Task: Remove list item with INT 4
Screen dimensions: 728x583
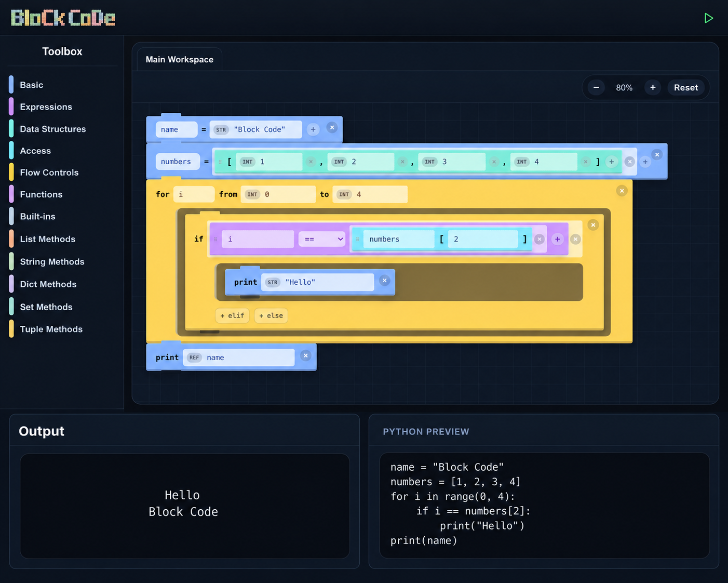Action: (586, 162)
